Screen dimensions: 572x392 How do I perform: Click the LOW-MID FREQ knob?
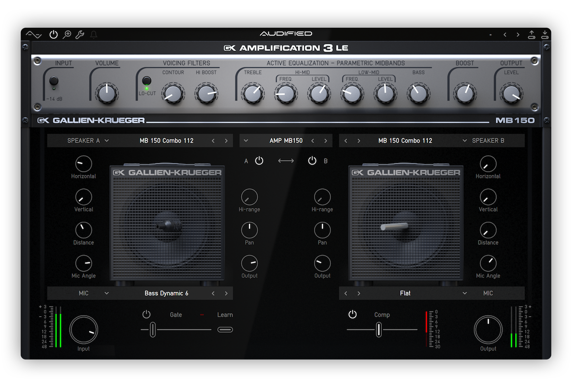(x=352, y=93)
